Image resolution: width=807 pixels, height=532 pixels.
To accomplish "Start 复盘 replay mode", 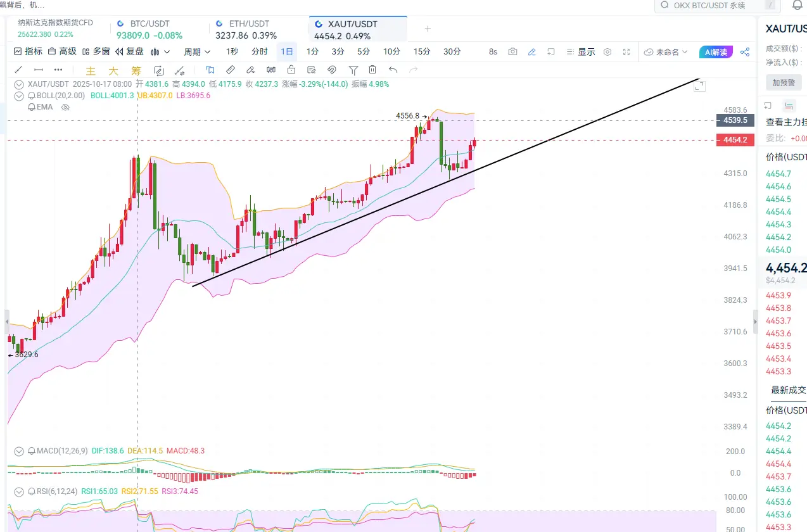I will pos(129,52).
